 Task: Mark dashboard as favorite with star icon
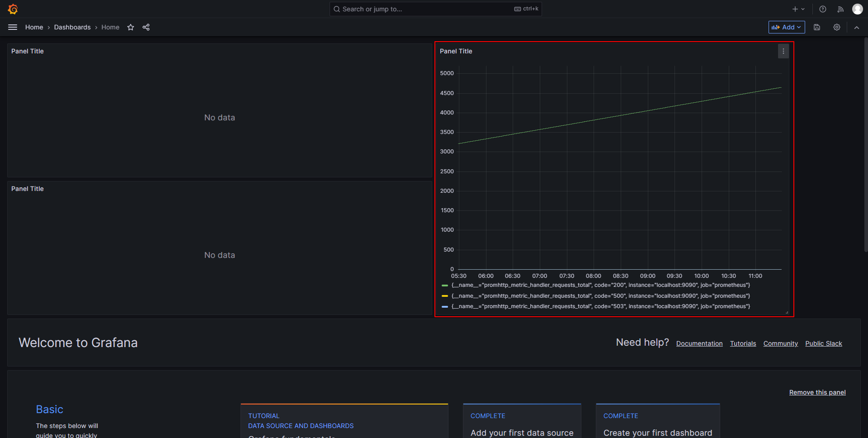pyautogui.click(x=131, y=27)
